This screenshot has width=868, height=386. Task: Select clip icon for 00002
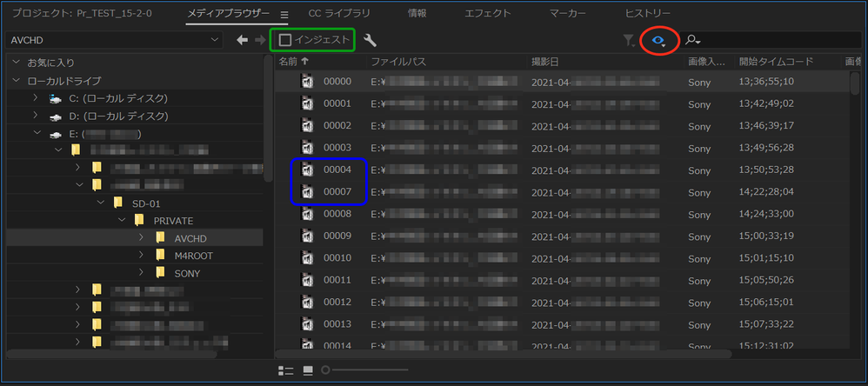(307, 125)
